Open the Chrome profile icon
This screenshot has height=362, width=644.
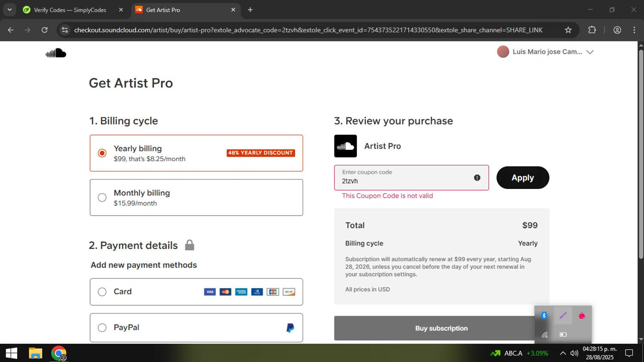tap(617, 30)
